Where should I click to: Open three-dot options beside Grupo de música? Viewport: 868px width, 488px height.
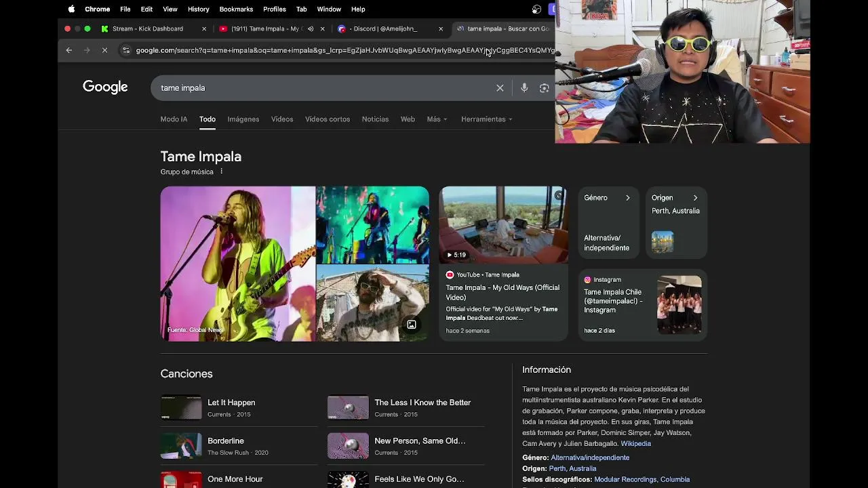[x=221, y=171]
